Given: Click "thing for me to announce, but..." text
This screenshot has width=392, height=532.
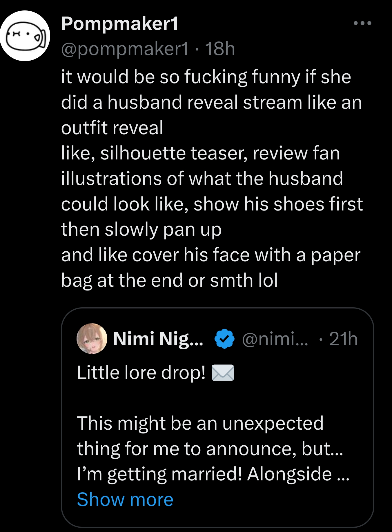Looking at the screenshot, I should 210,449.
